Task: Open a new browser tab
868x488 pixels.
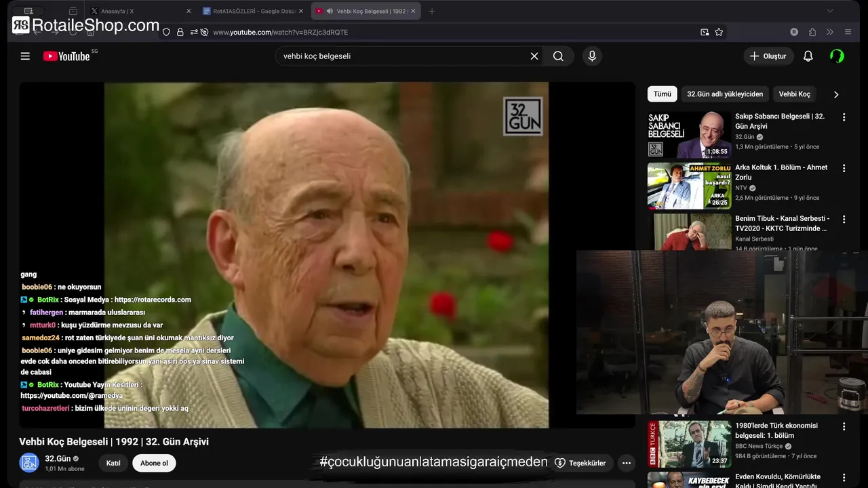Action: pyautogui.click(x=431, y=11)
